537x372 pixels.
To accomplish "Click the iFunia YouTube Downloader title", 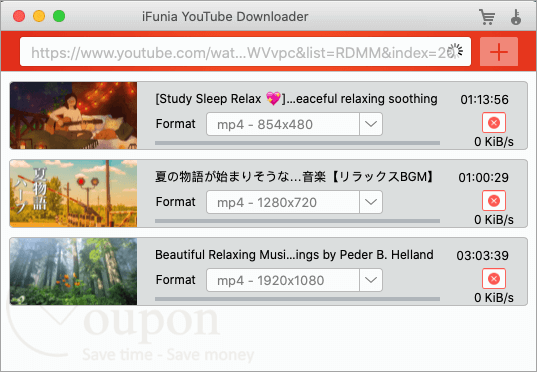I will 225,16.
